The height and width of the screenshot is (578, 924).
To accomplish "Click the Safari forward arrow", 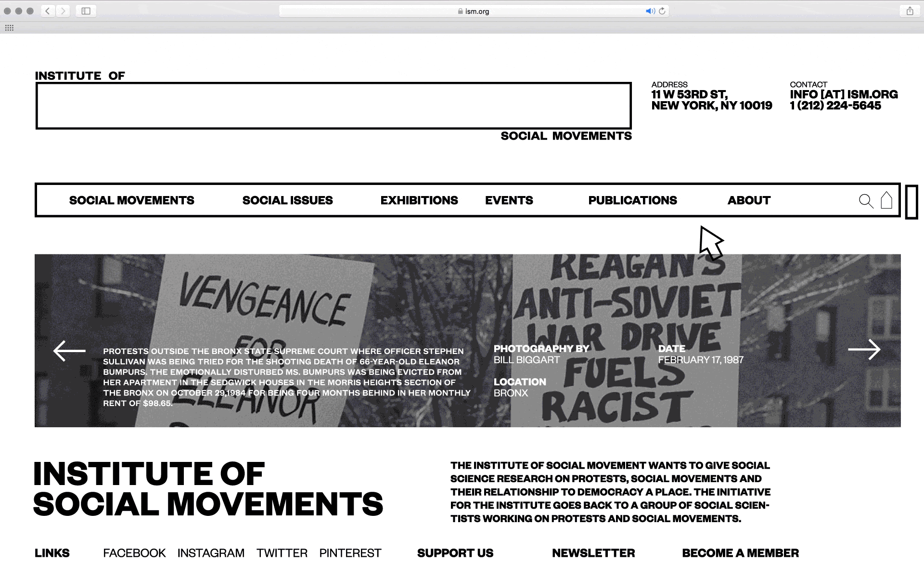I will tap(63, 11).
